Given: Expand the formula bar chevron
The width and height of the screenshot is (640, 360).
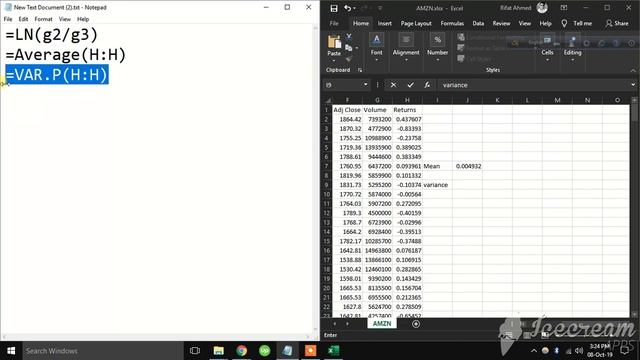Looking at the screenshot, I should 633,84.
